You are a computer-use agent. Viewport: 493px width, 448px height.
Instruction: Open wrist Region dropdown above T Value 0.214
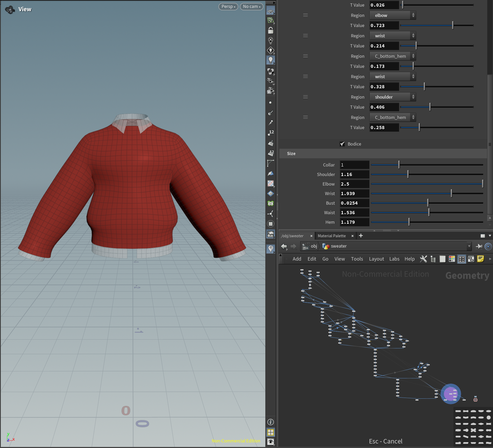click(393, 36)
